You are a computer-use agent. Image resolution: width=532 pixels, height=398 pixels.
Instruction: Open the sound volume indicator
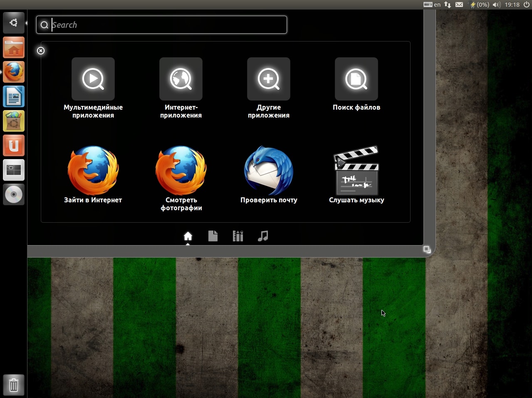click(x=496, y=5)
